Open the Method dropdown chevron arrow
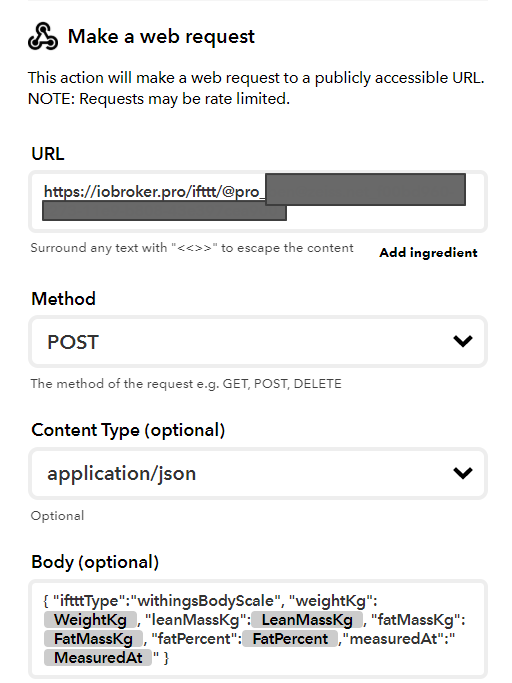Image resolution: width=512 pixels, height=683 pixels. pyautogui.click(x=463, y=341)
